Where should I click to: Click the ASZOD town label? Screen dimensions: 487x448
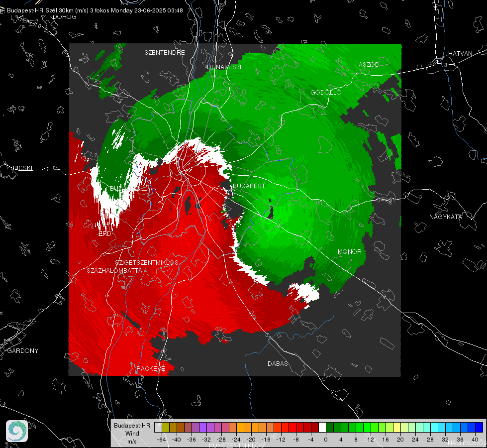coord(369,64)
